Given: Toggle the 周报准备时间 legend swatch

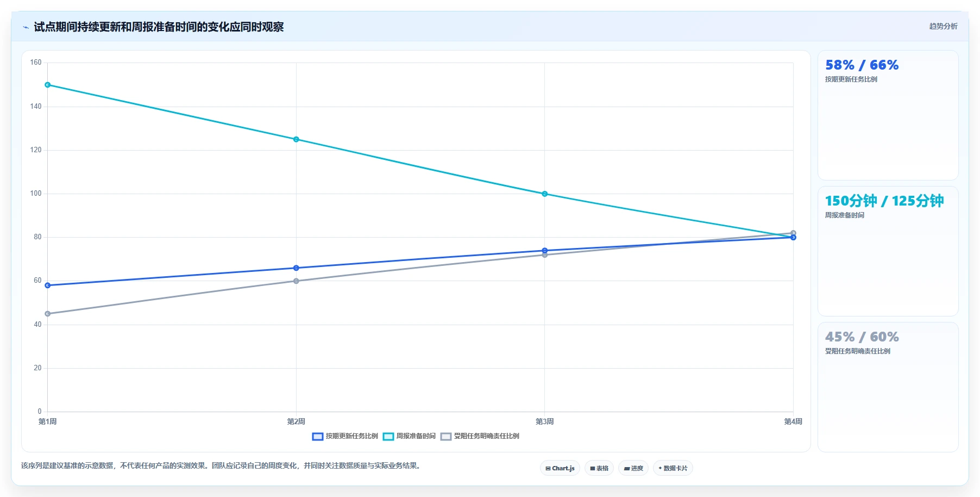Looking at the screenshot, I should click(x=388, y=437).
